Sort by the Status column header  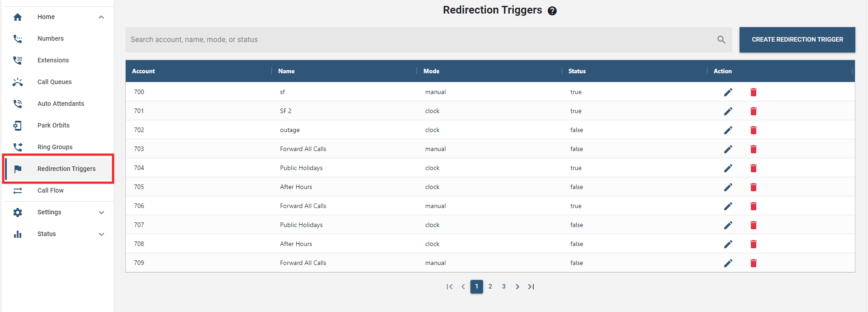coord(577,71)
